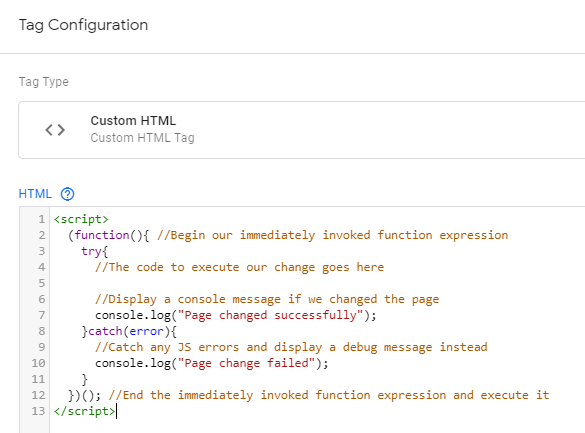Click line number 1 in the gutter
The image size is (585, 433).
tap(41, 219)
